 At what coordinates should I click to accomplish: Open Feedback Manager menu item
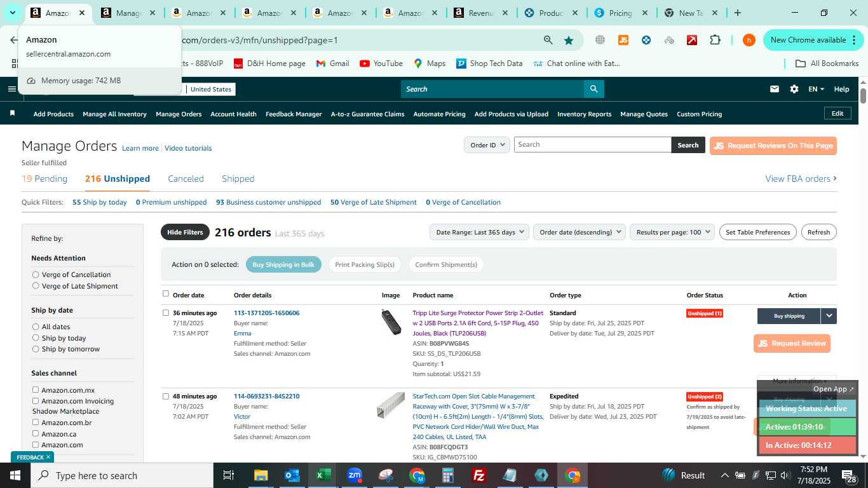(x=294, y=114)
